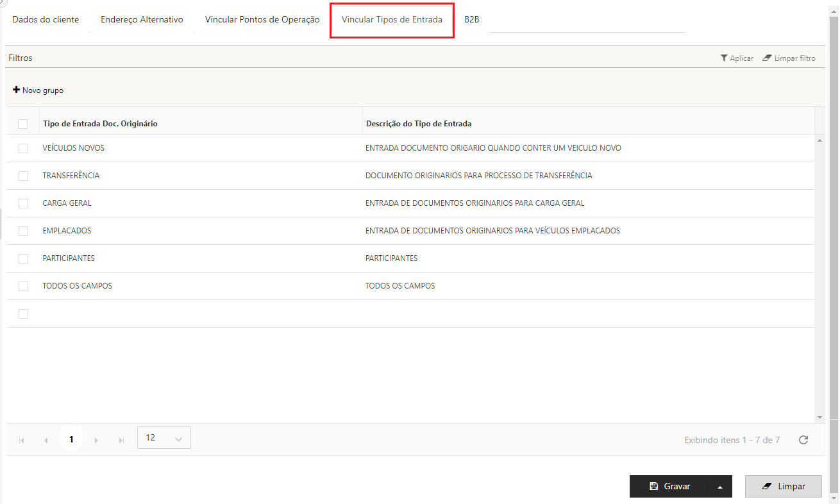Viewport: 840px width, 504px height.
Task: Open the Vincular Pontos de Operação tab
Action: click(262, 20)
